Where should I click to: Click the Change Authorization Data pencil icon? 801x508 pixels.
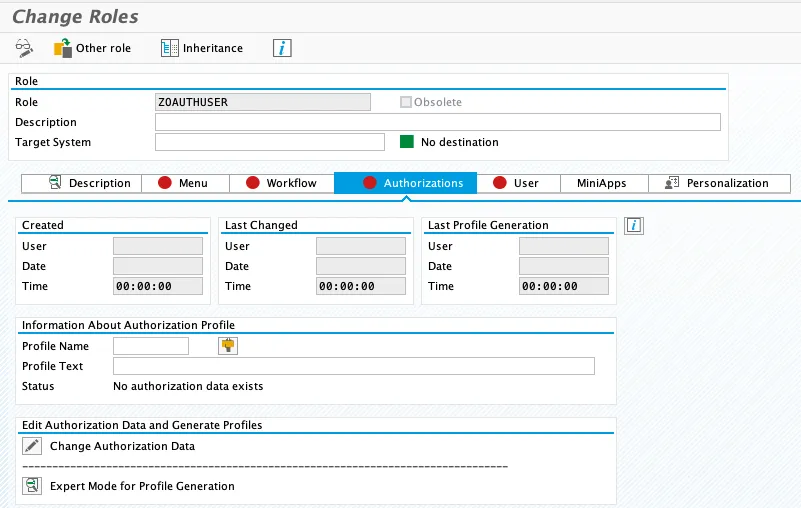pyautogui.click(x=32, y=446)
